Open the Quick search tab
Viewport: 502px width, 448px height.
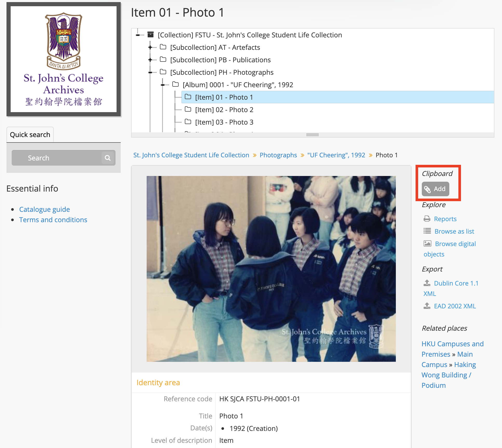30,134
